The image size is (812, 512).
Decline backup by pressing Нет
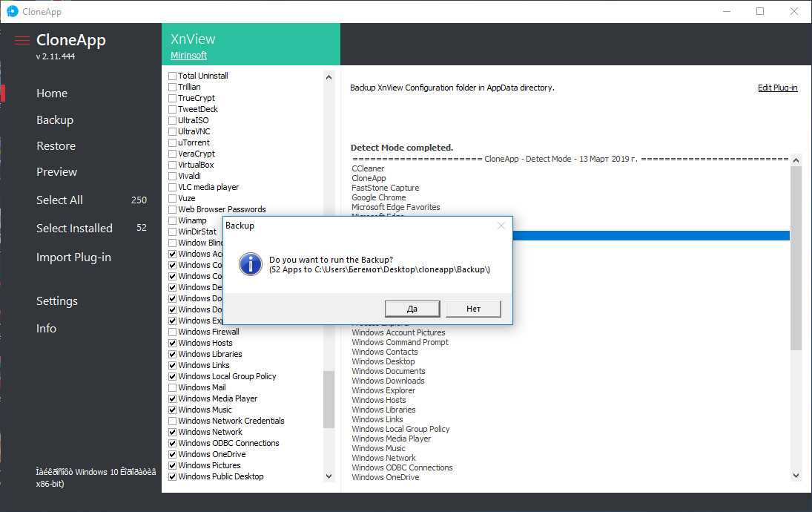tap(473, 309)
